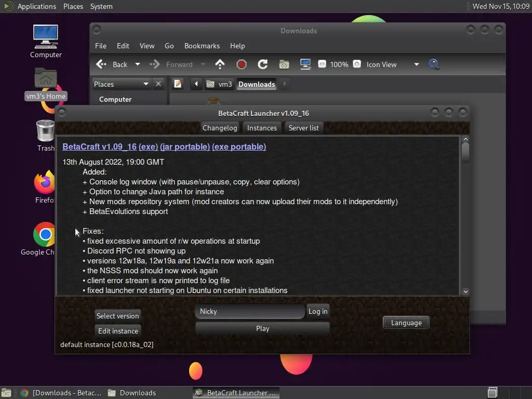Click the Search magnifier icon
The height and width of the screenshot is (399, 532).
pos(434,64)
